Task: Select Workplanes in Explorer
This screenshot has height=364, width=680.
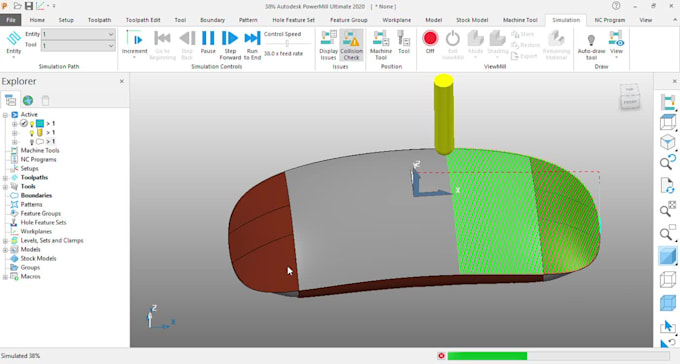Action: point(36,231)
